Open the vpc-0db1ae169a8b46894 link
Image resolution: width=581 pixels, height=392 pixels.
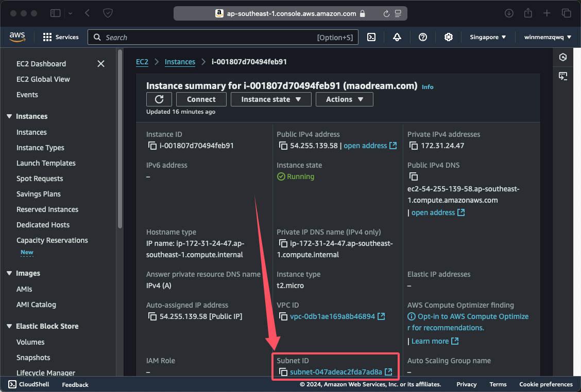(x=332, y=316)
